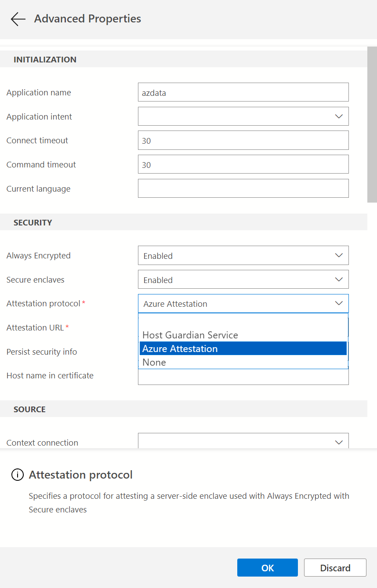The image size is (377, 588).
Task: Click the Attestation protocol dropdown chevron
Action: 338,303
